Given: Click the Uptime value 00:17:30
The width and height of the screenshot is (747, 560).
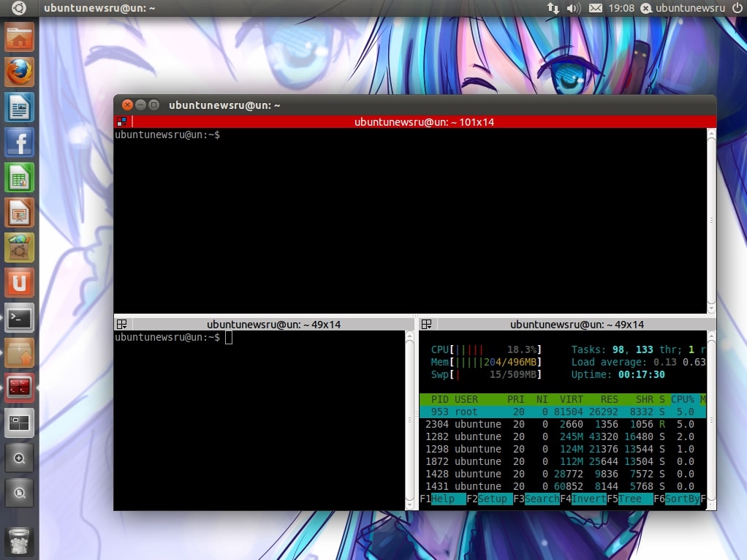Looking at the screenshot, I should [x=641, y=374].
